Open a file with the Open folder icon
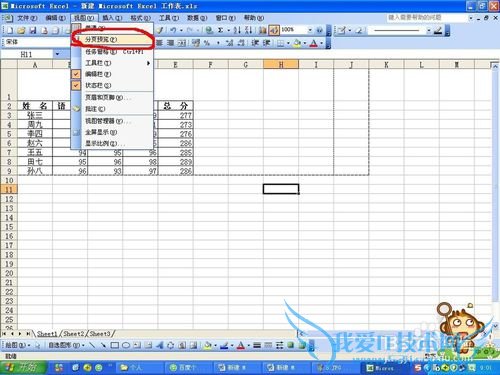Screen dimensions: 500x375 21,30
